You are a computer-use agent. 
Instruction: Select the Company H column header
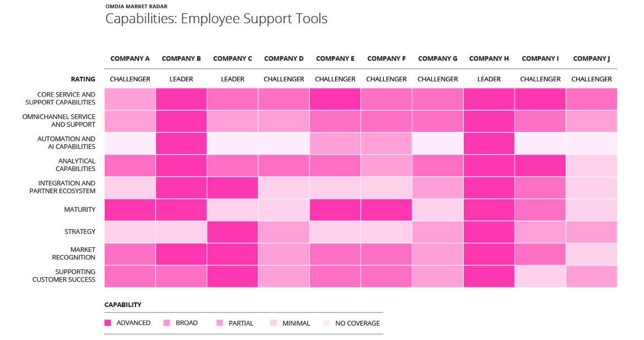[x=489, y=59]
